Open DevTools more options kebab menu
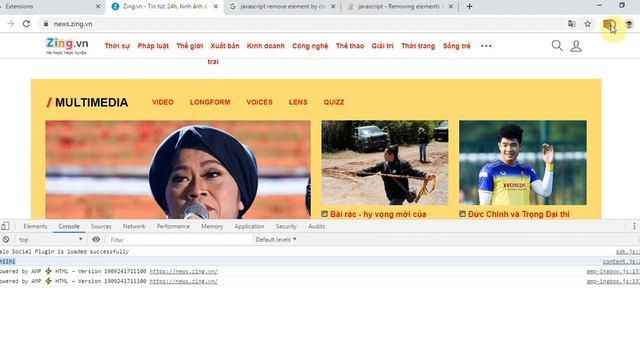 pyautogui.click(x=634, y=226)
